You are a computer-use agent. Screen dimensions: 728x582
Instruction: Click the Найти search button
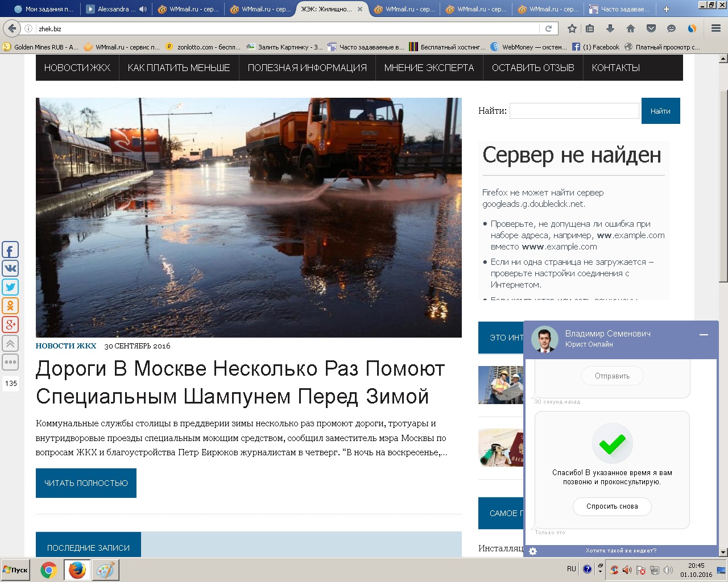point(660,111)
